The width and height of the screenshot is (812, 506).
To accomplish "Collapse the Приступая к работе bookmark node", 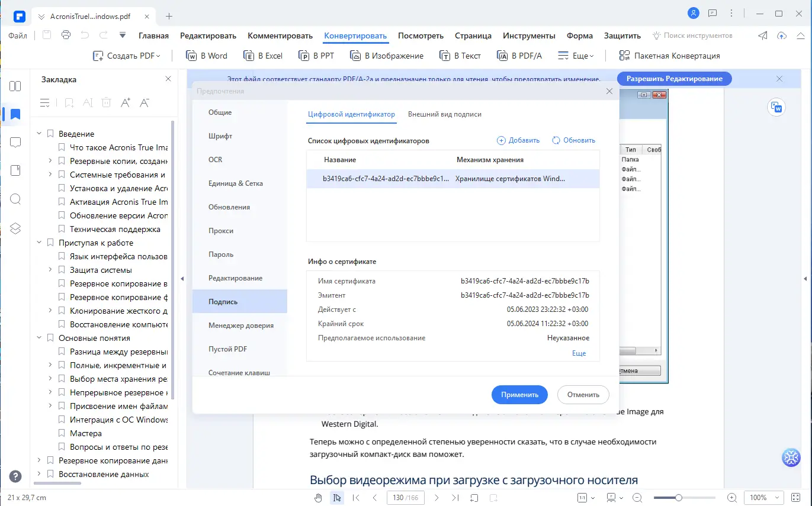I will pos(40,243).
